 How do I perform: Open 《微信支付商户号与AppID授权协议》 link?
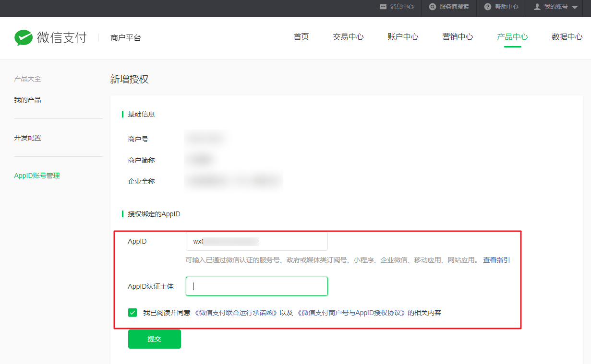click(351, 313)
